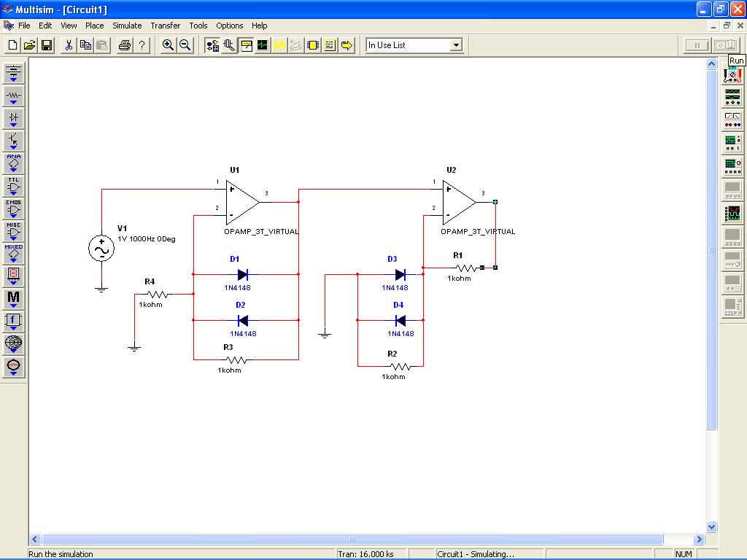Select the Multimeter instrument
The height and width of the screenshot is (560, 747).
pos(732,75)
